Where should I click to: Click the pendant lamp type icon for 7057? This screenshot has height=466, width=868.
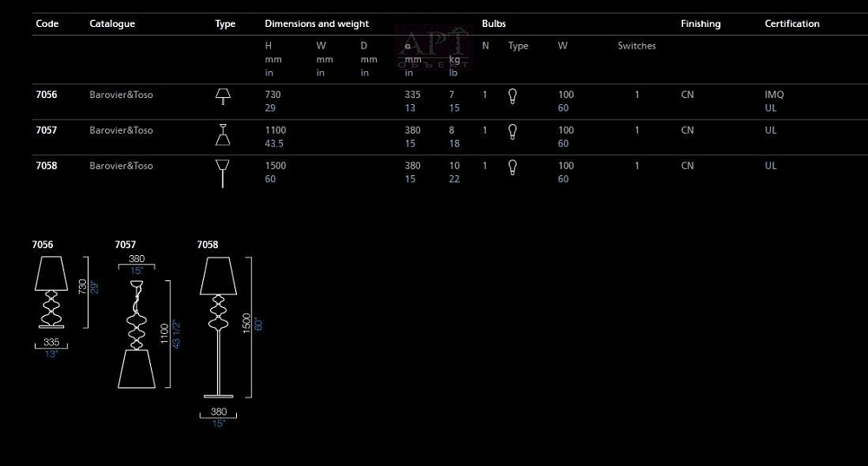pyautogui.click(x=223, y=135)
